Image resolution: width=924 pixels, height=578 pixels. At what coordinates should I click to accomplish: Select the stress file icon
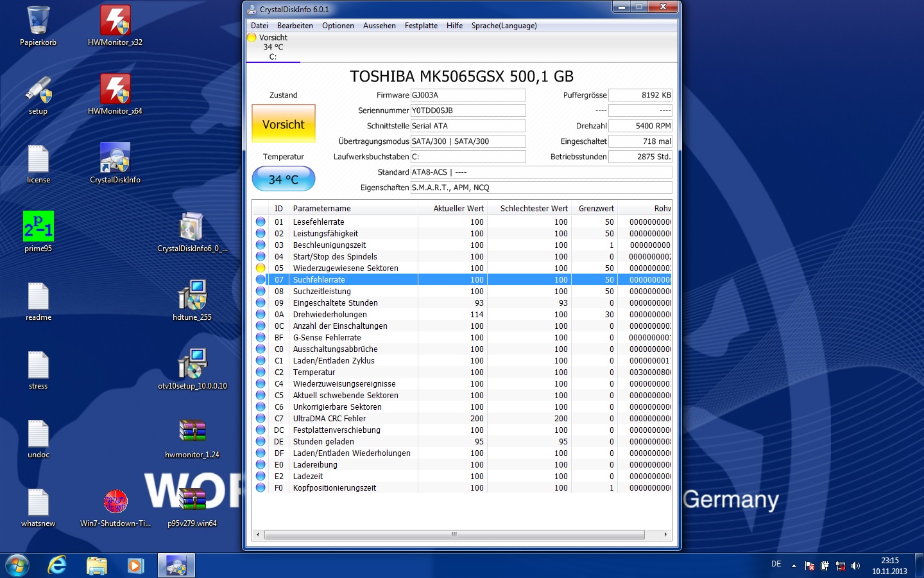click(38, 369)
